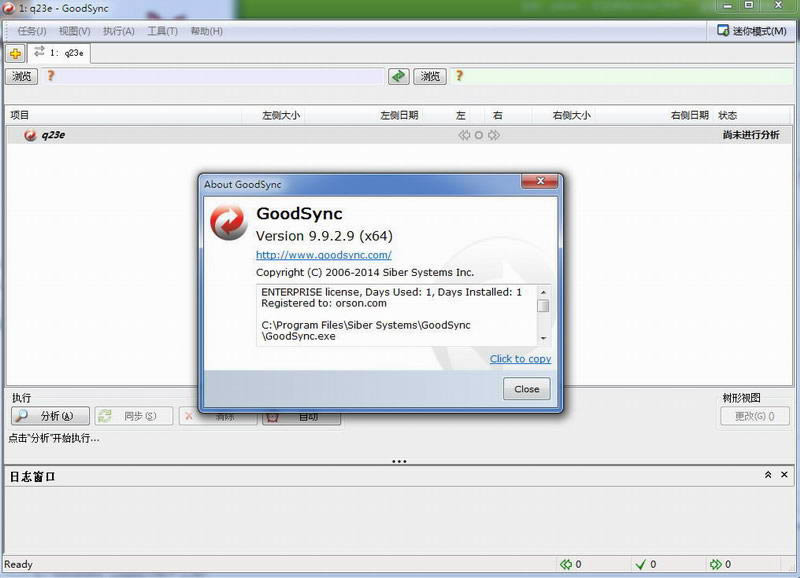Click the 左侧大小 column header
Screen dimensions: 800x578
(281, 115)
